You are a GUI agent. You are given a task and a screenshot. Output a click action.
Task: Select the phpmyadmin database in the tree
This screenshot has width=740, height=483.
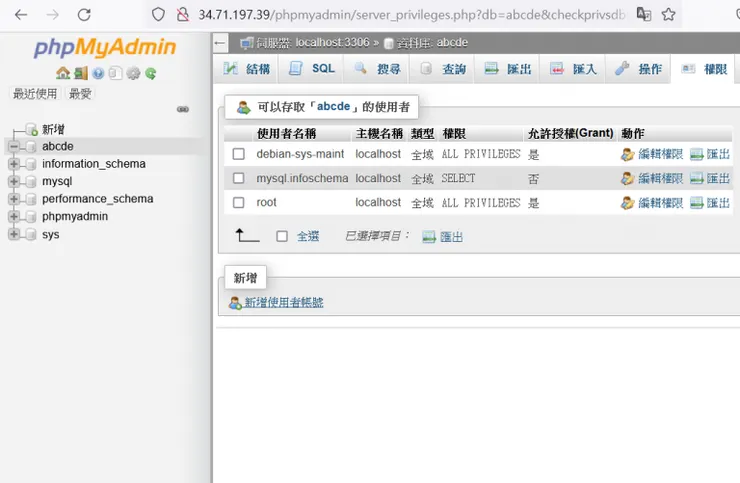pyautogui.click(x=75, y=216)
